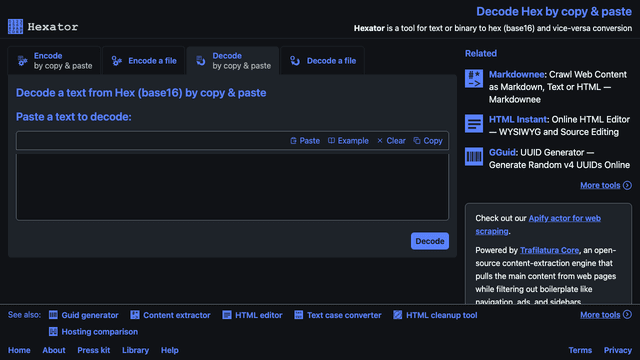The image size is (640, 360).
Task: Go to the Home page
Action: (19, 350)
